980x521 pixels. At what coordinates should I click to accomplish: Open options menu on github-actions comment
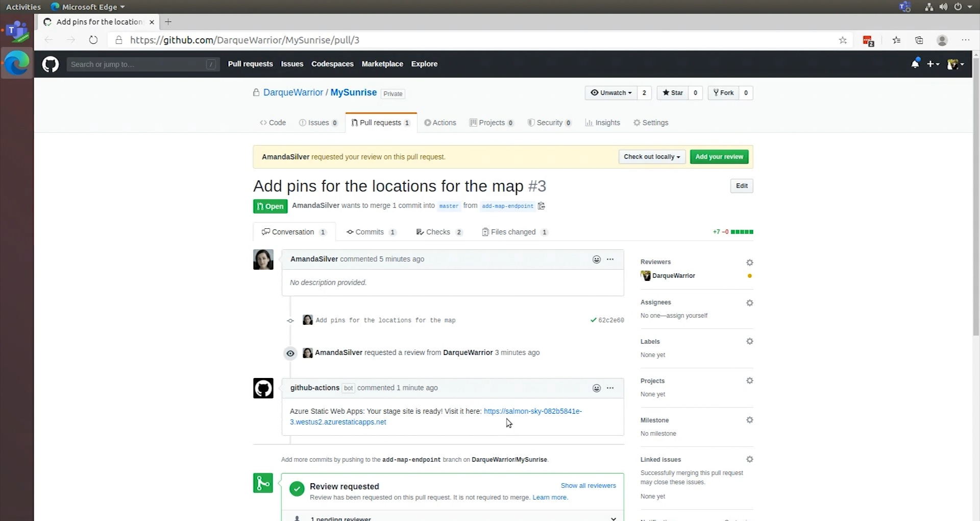pyautogui.click(x=610, y=388)
